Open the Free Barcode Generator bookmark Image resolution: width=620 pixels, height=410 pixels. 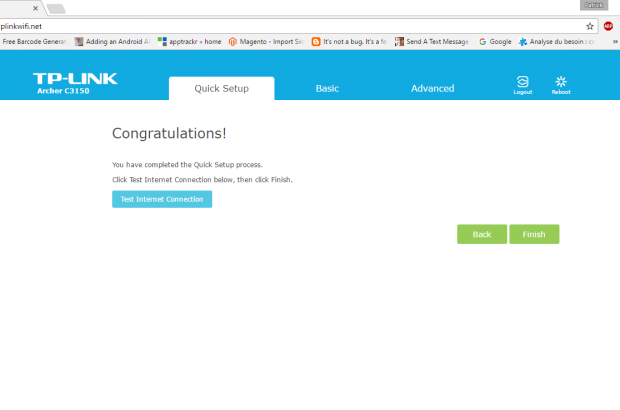click(34, 42)
